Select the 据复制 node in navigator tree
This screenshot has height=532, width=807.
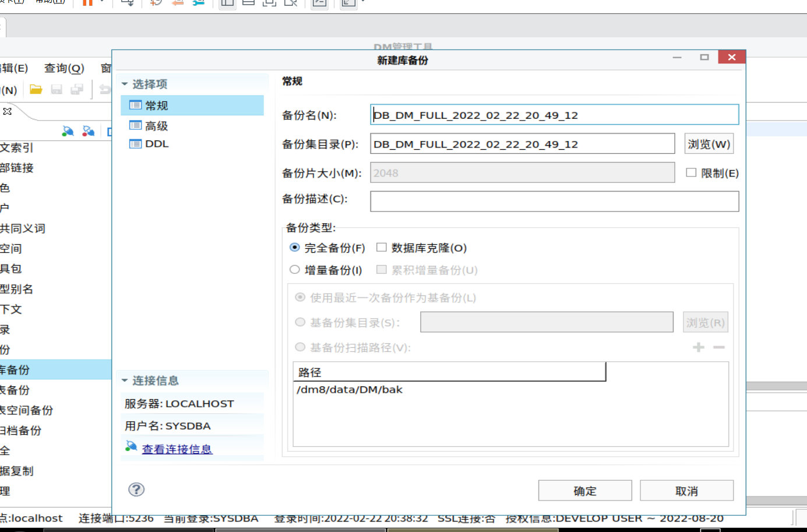coord(17,471)
